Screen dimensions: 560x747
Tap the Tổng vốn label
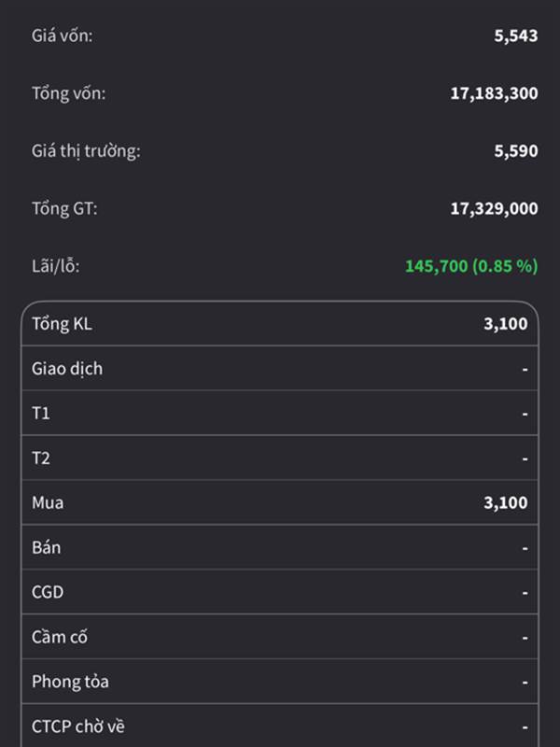click(x=68, y=93)
